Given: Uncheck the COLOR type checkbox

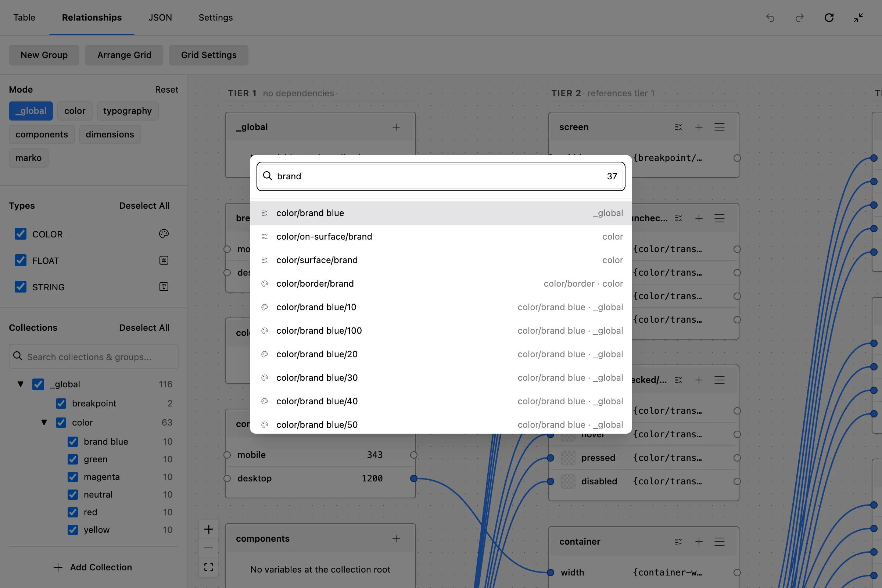Looking at the screenshot, I should click(21, 234).
